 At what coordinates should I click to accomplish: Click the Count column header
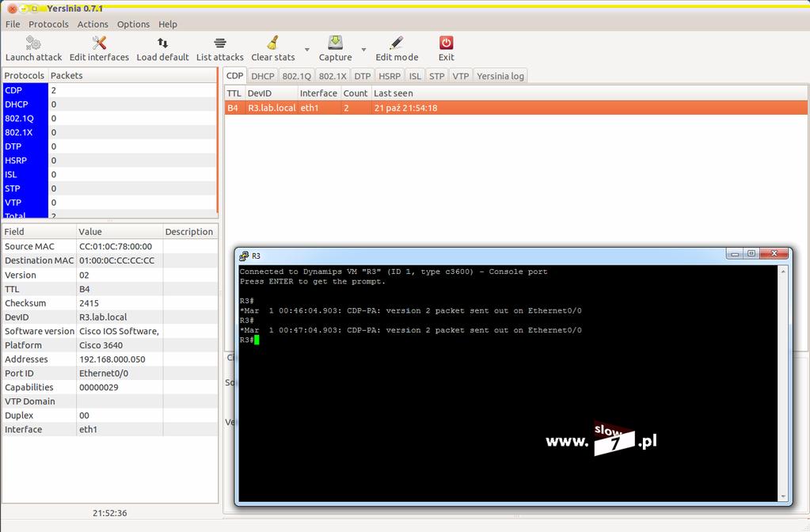click(x=356, y=93)
